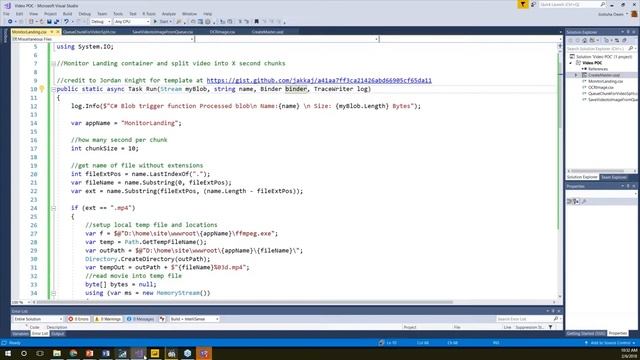Click the lightbulb quick actions icon

[x=42, y=89]
